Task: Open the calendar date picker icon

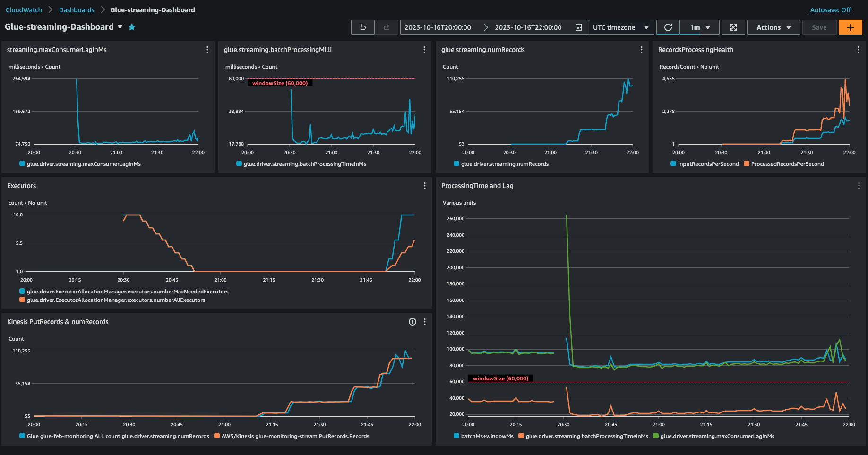Action: [578, 27]
